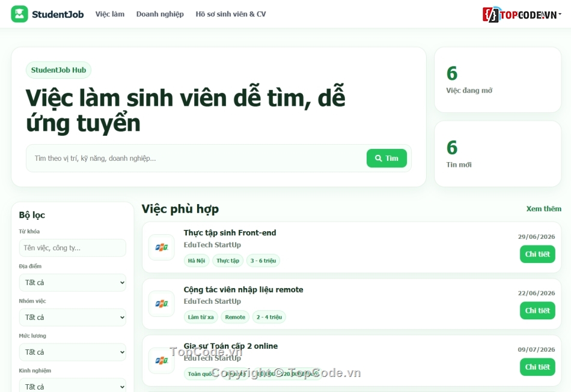The height and width of the screenshot is (392, 571).
Task: Open Gia sư Toán cấp 2 online title
Action: click(231, 346)
